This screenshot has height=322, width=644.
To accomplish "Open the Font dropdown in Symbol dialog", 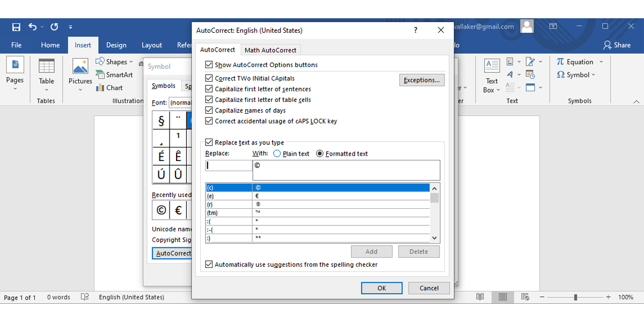I will tap(182, 103).
